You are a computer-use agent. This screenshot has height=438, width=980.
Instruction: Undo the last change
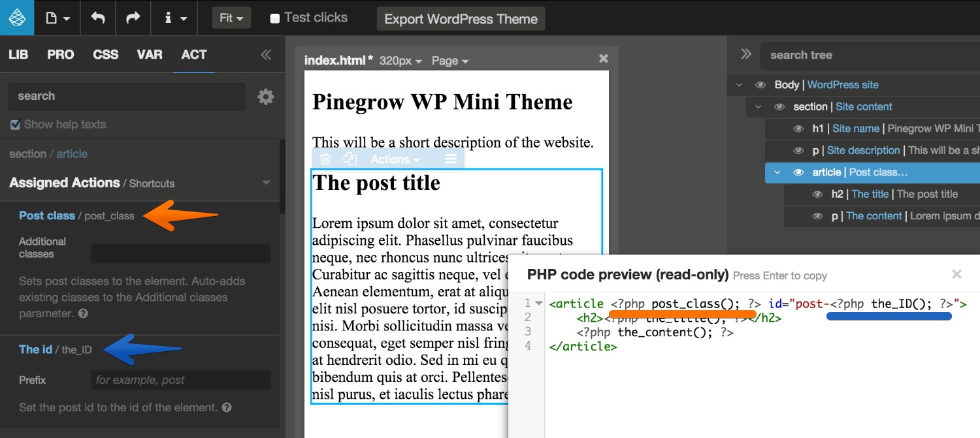[97, 17]
